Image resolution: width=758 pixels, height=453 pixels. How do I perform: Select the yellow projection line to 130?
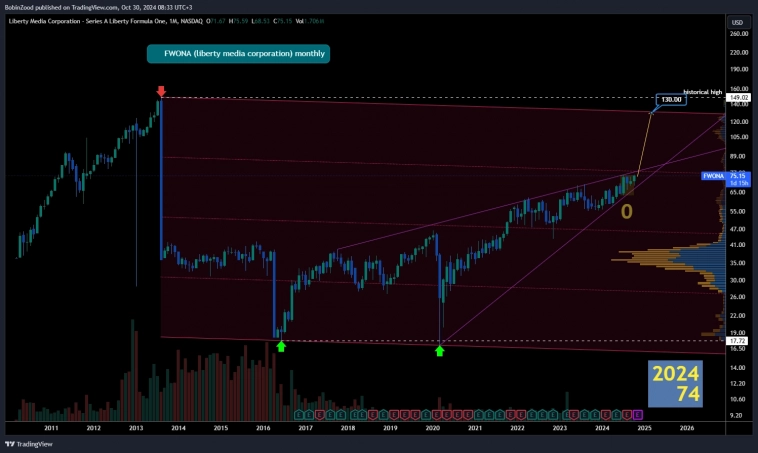click(x=644, y=144)
